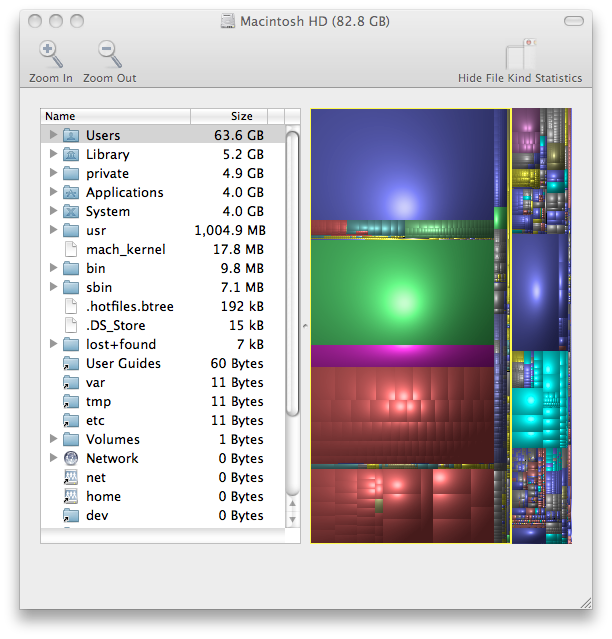Click the window resize grip

(586, 603)
